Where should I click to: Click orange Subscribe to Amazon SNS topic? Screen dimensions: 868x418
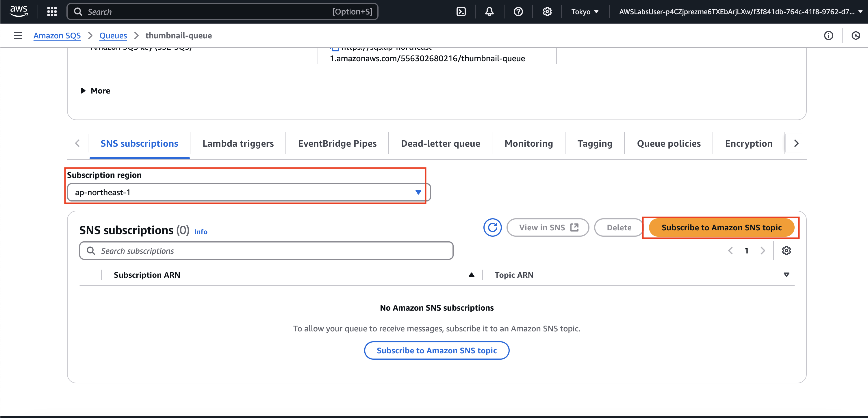click(721, 227)
